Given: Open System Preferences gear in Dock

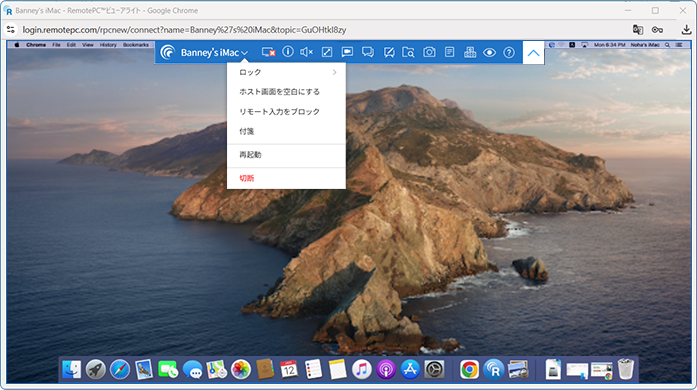Looking at the screenshot, I should tap(434, 370).
